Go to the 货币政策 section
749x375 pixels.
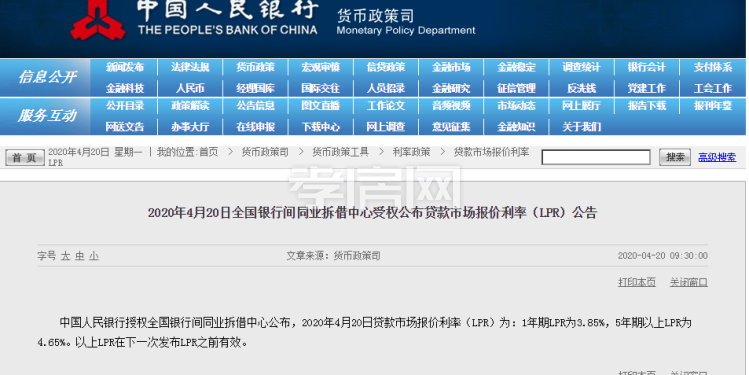tap(256, 67)
